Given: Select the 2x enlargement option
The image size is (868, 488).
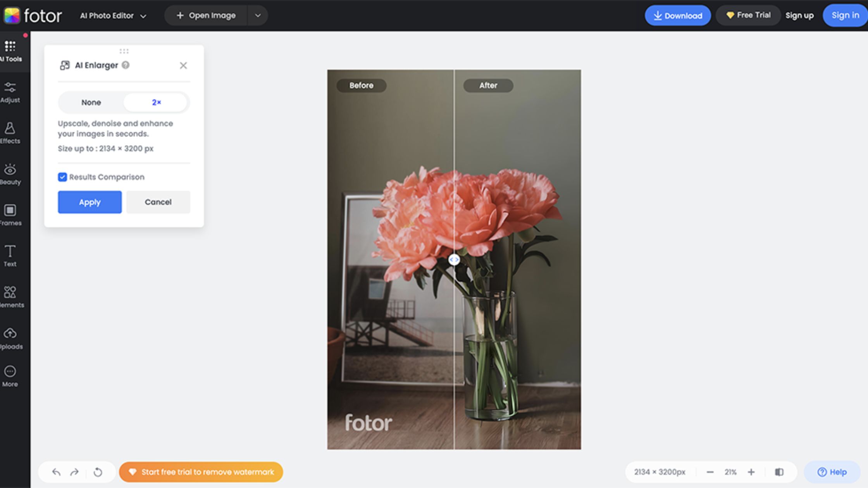Looking at the screenshot, I should [x=156, y=103].
